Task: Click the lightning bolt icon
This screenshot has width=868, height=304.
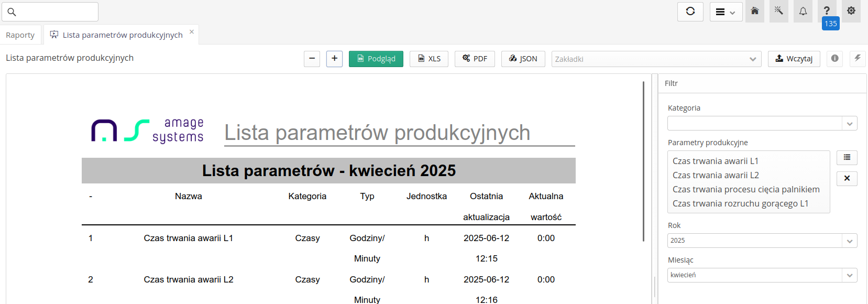Action: coord(858,59)
